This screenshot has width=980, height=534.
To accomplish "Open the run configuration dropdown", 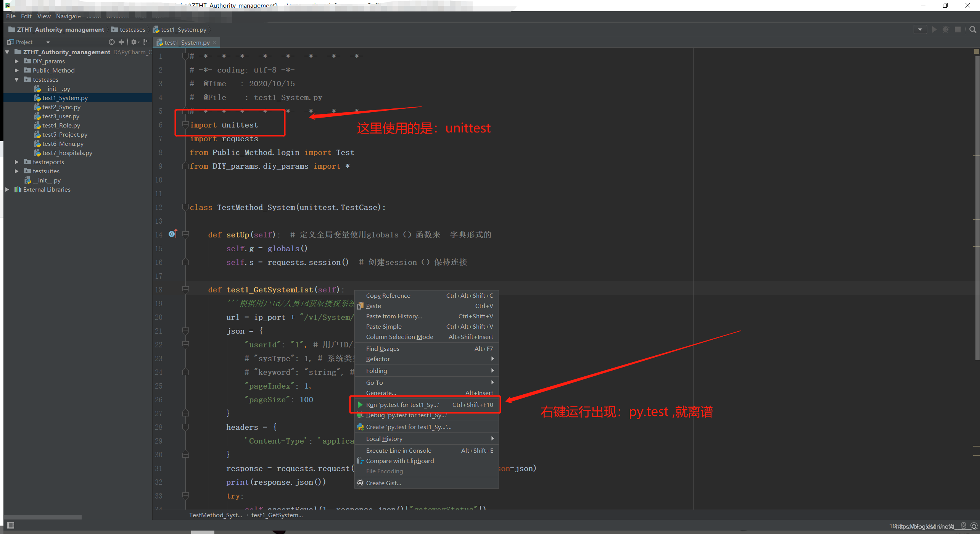I will pos(920,30).
